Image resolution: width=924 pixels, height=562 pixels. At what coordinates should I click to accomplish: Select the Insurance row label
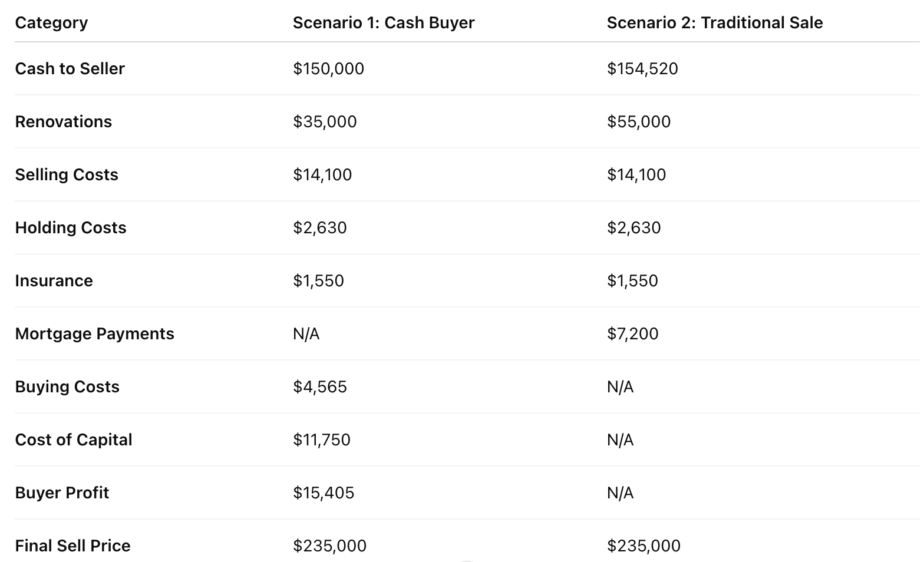click(x=54, y=281)
